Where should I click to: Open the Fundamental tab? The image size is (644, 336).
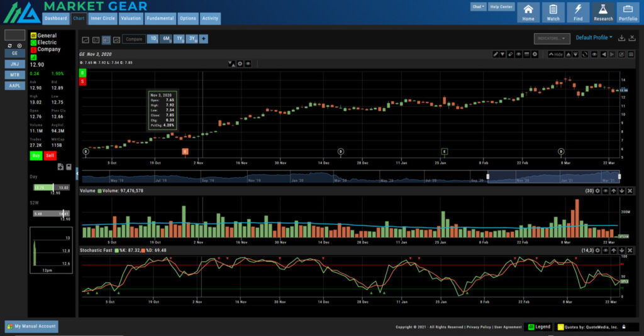coord(160,18)
